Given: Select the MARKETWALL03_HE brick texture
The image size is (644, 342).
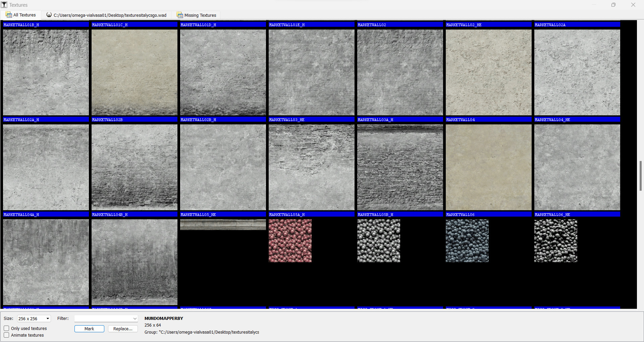Looking at the screenshot, I should pos(311,167).
